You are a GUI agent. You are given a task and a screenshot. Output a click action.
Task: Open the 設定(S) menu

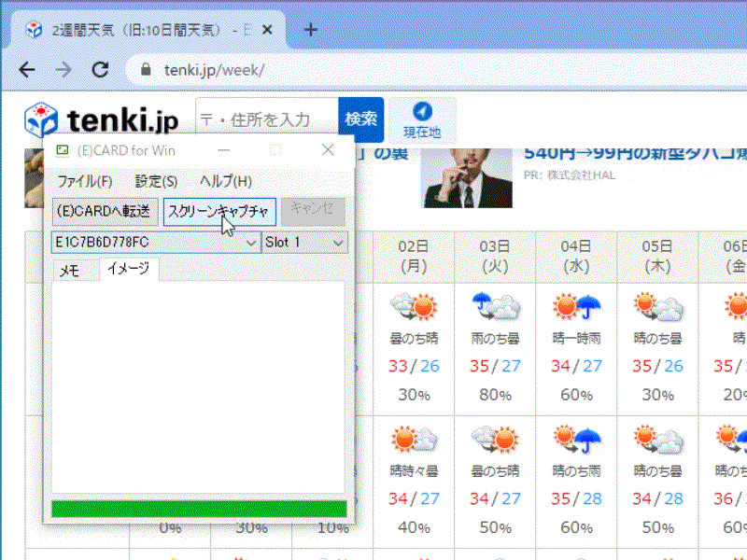(x=156, y=181)
